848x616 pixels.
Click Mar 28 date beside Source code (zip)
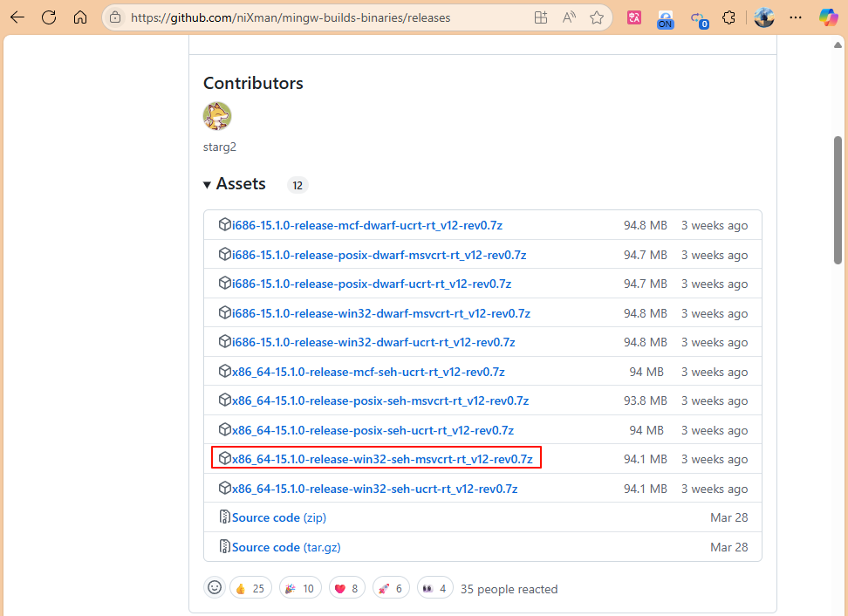click(x=729, y=517)
